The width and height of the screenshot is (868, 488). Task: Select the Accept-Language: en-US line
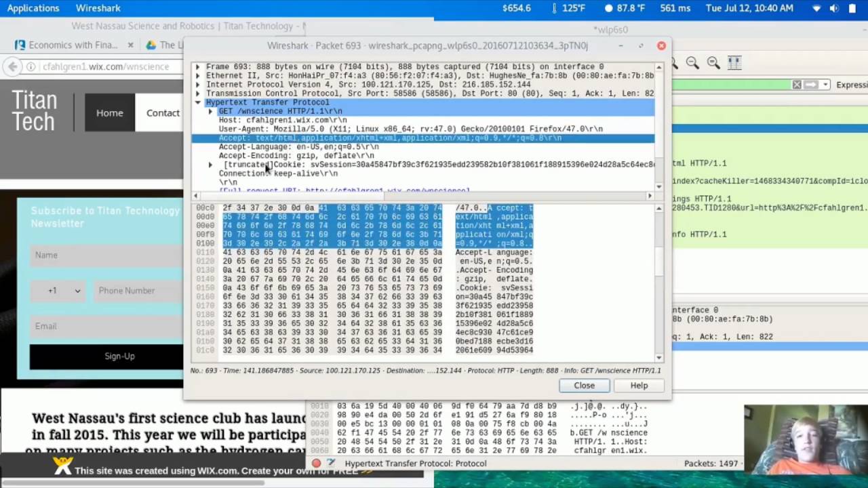[x=298, y=147]
